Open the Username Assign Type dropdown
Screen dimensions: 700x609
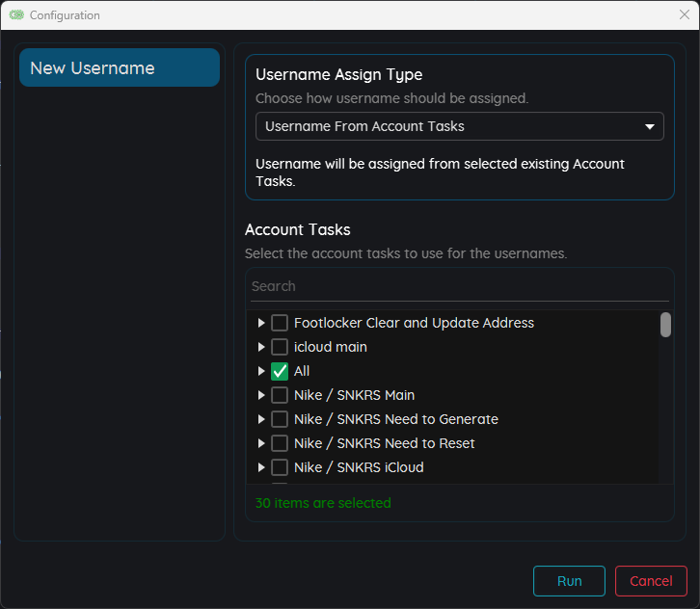(459, 126)
